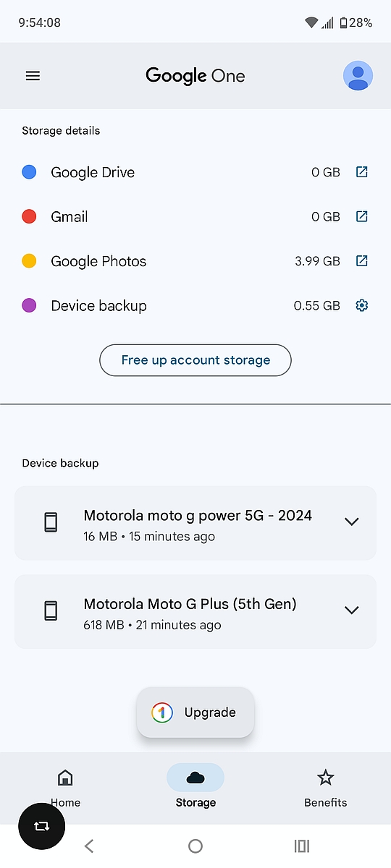Screen dimensions: 391x868
Task: Tap the account profile avatar
Action: tap(358, 76)
